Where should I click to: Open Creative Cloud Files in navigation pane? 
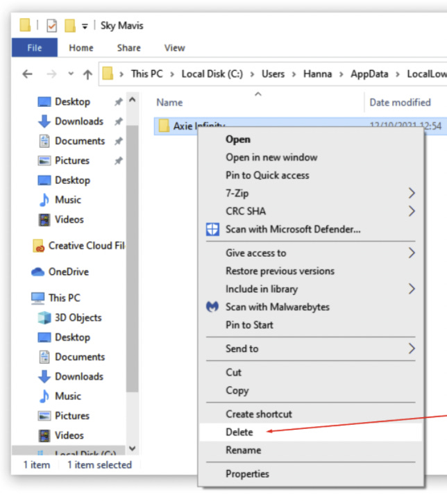coord(78,246)
